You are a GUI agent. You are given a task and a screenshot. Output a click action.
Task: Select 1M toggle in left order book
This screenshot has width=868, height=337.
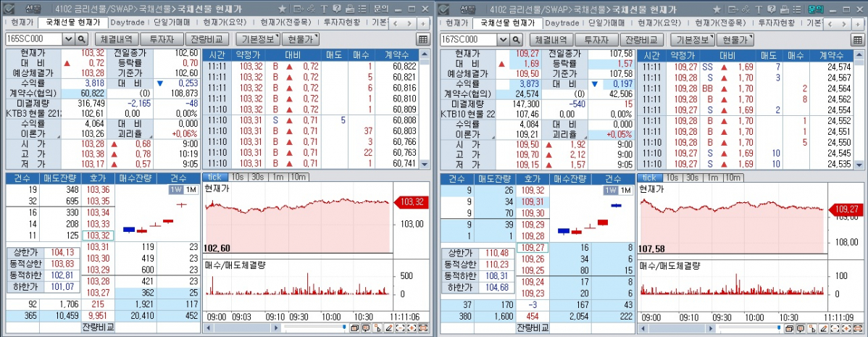pos(191,189)
